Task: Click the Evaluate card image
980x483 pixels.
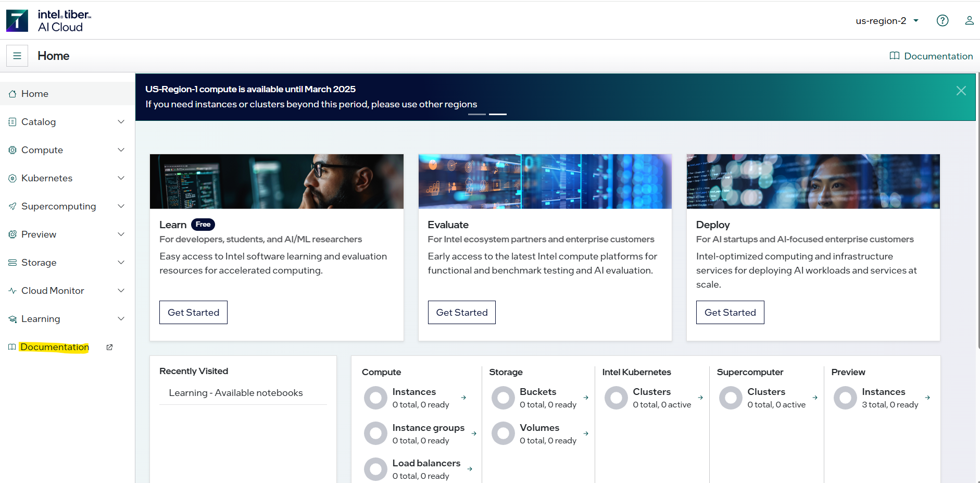Action: pyautogui.click(x=545, y=181)
